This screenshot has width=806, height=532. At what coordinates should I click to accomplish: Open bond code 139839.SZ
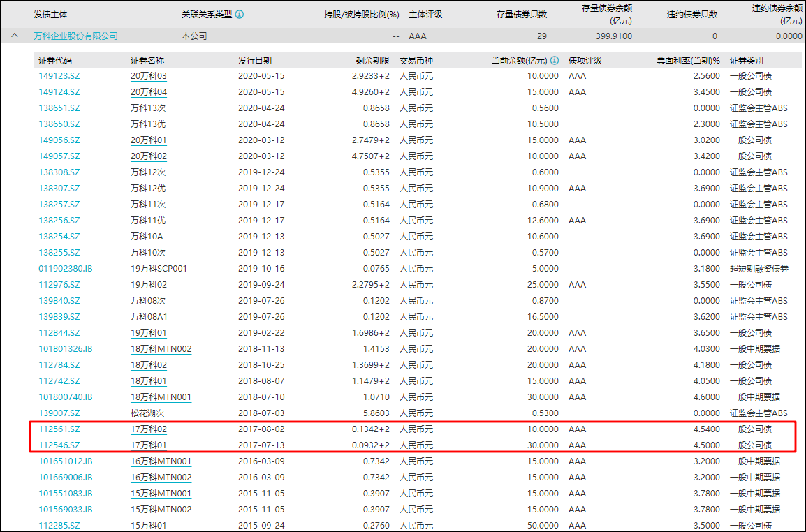tap(59, 317)
